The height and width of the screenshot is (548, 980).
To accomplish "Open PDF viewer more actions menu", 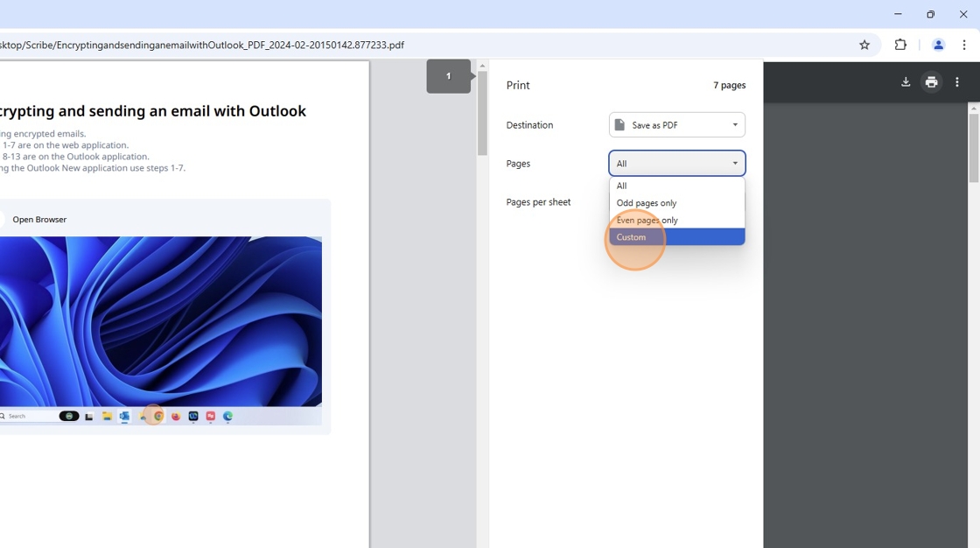I will [957, 82].
